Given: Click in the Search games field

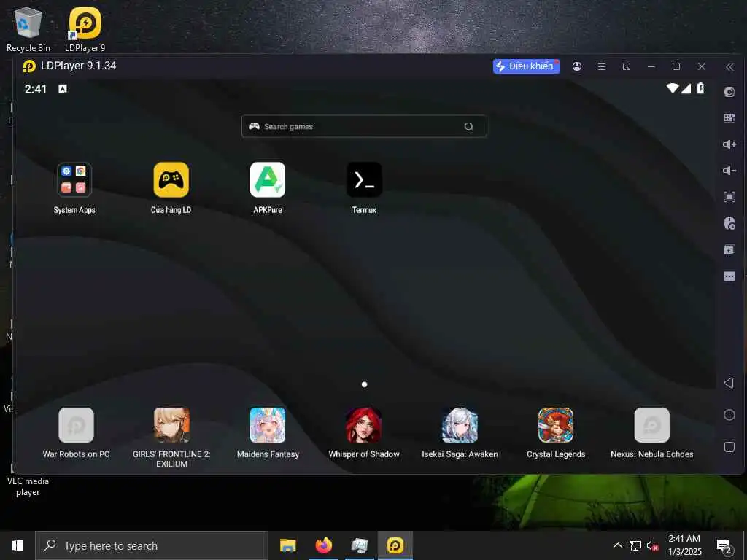Looking at the screenshot, I should coord(364,126).
